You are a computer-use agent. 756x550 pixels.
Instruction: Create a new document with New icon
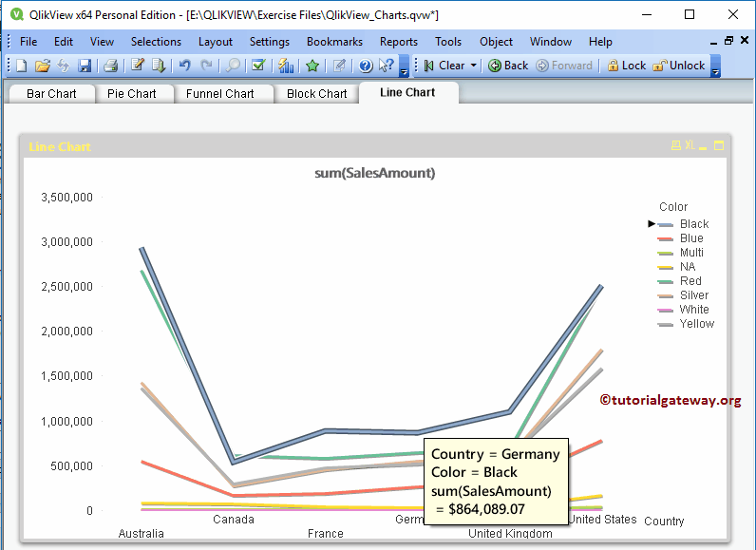pyautogui.click(x=21, y=66)
